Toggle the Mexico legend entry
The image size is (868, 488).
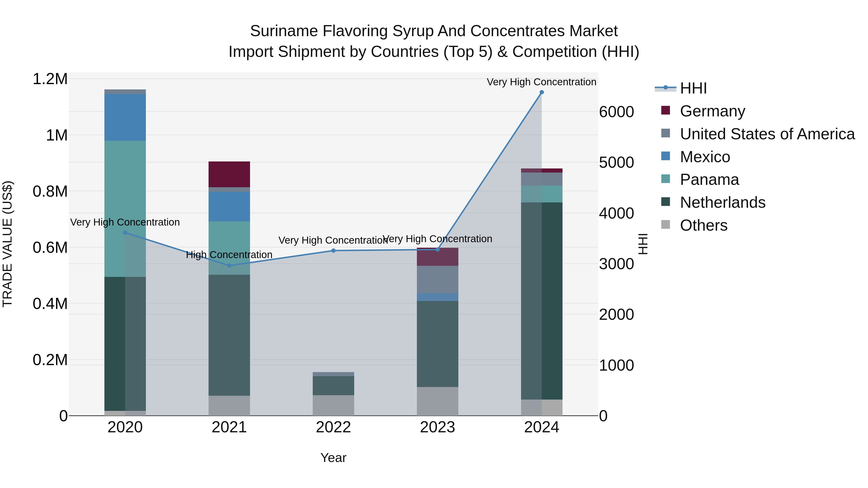695,157
